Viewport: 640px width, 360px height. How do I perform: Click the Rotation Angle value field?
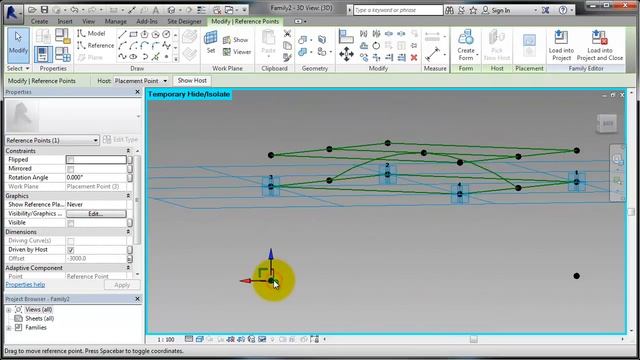(x=96, y=178)
